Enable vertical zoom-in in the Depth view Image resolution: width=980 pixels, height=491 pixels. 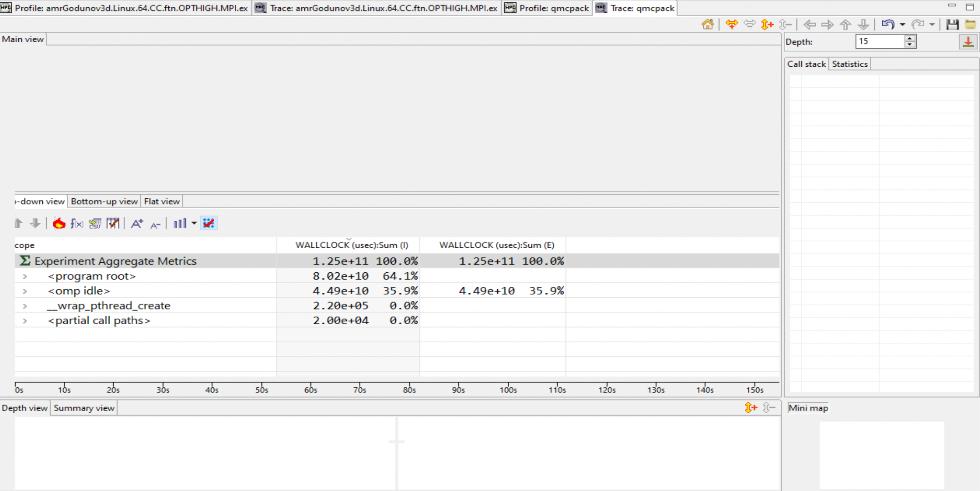750,407
